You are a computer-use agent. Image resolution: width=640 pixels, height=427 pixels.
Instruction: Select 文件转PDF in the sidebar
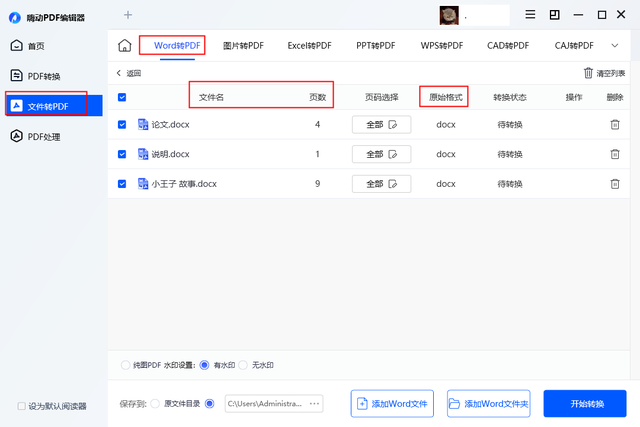[54, 106]
